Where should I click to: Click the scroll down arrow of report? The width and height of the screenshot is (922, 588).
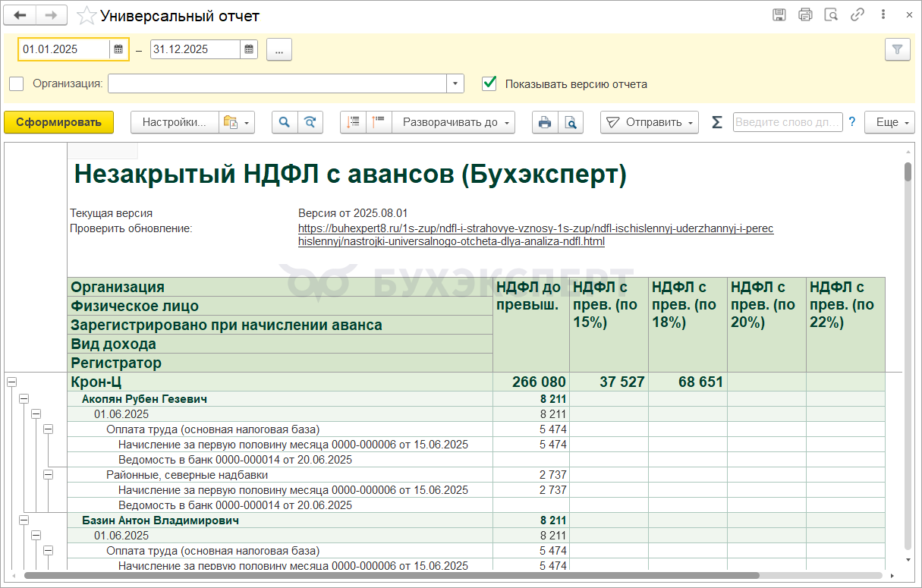(908, 560)
